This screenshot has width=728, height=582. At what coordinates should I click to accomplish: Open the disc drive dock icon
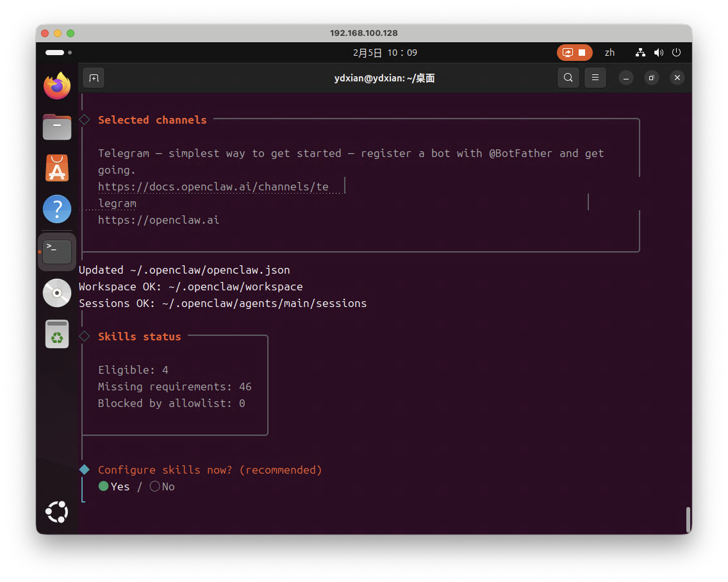(56, 293)
